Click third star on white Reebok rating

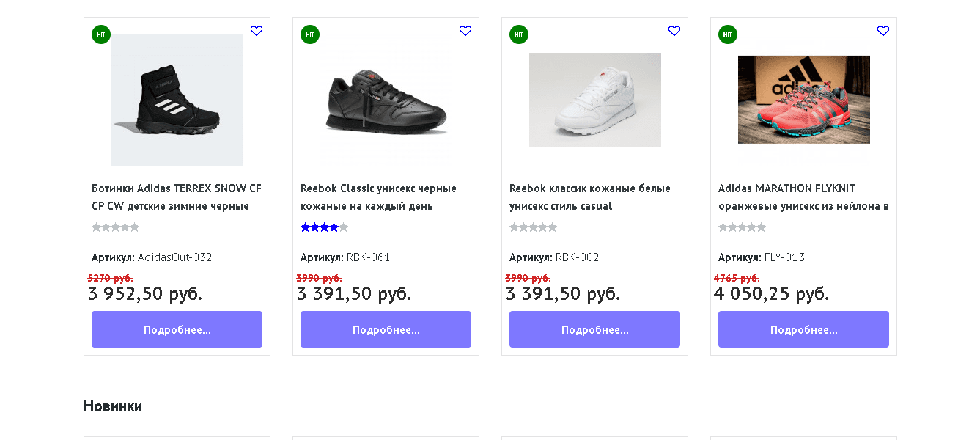533,227
